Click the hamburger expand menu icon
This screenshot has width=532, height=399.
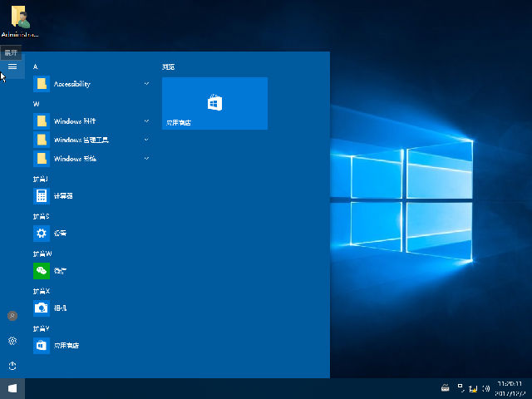pyautogui.click(x=12, y=66)
